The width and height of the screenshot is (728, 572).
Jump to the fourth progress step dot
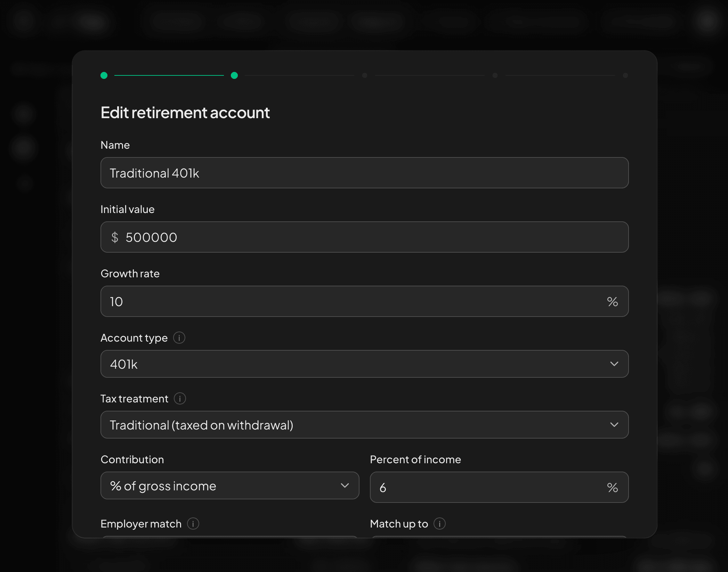[x=495, y=75]
